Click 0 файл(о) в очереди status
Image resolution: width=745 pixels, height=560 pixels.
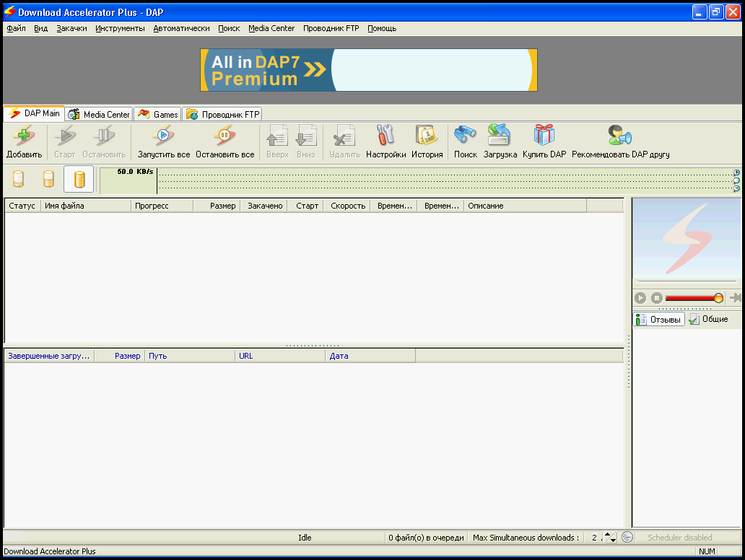coord(426,537)
